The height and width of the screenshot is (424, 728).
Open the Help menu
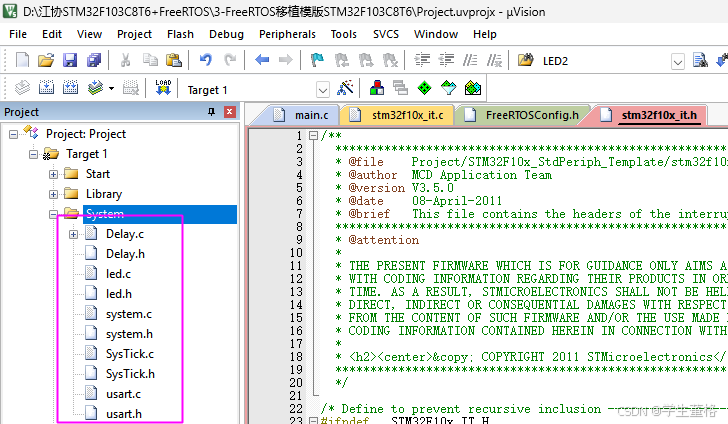pos(485,34)
